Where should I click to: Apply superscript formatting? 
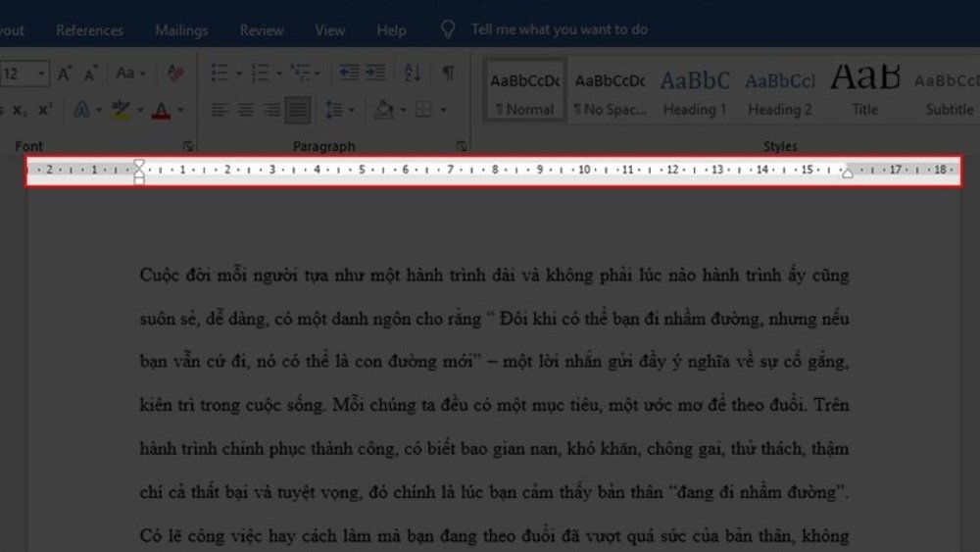point(45,110)
